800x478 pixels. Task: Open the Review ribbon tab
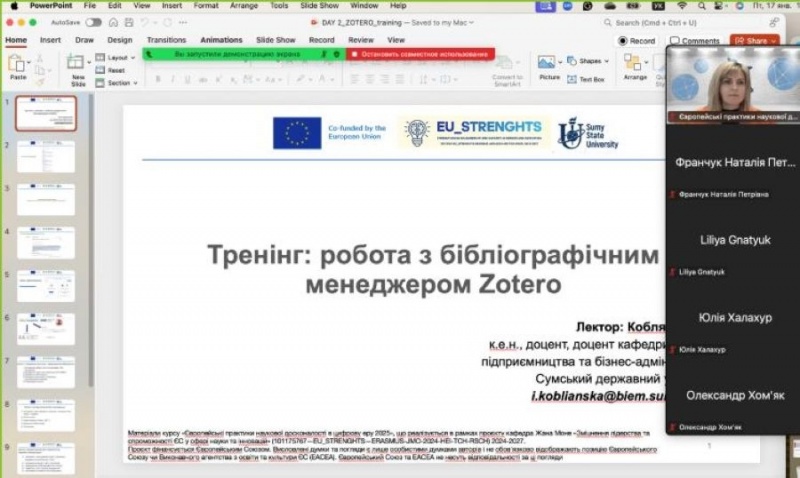[361, 40]
